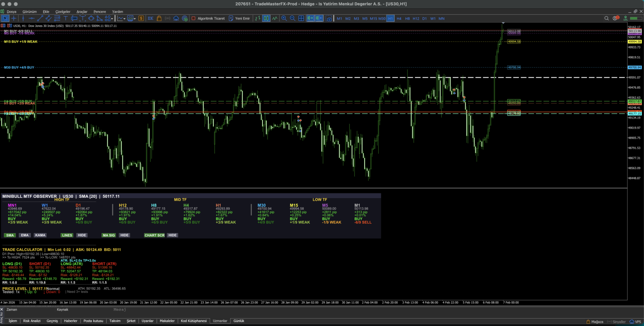Pick the trendline drawing tool
The width and height of the screenshot is (644, 326).
coord(40,18)
